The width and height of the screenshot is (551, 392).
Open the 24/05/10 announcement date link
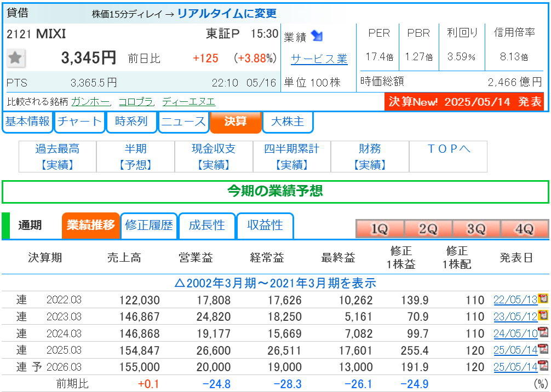(515, 333)
